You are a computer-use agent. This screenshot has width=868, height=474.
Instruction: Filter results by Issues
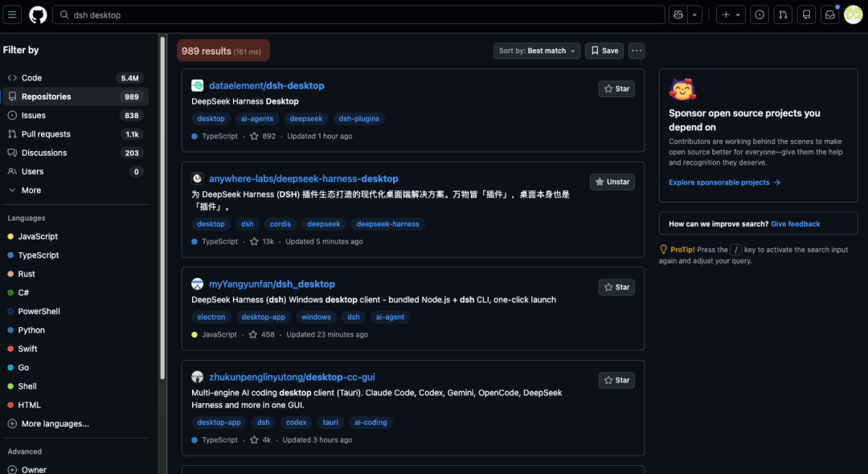coord(76,116)
